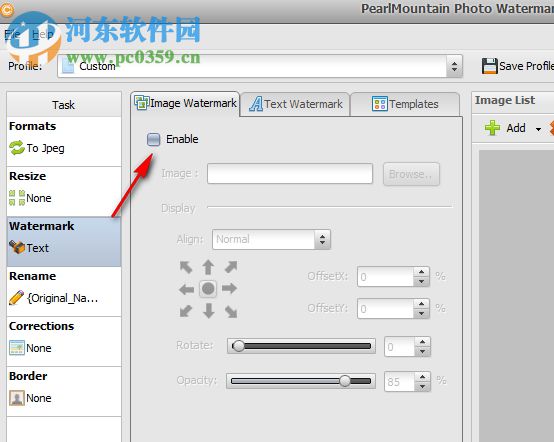Image resolution: width=554 pixels, height=442 pixels.
Task: Click the Corrections picture icon
Action: 17,348
